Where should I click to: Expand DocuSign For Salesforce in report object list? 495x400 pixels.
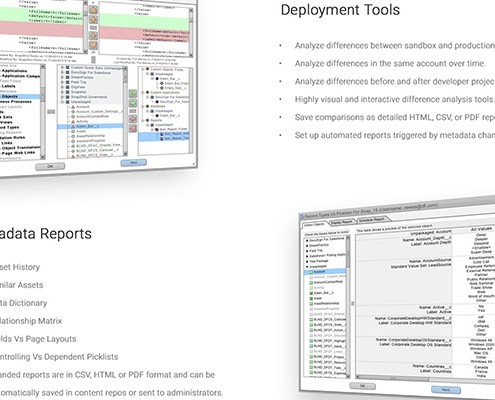(x=307, y=240)
